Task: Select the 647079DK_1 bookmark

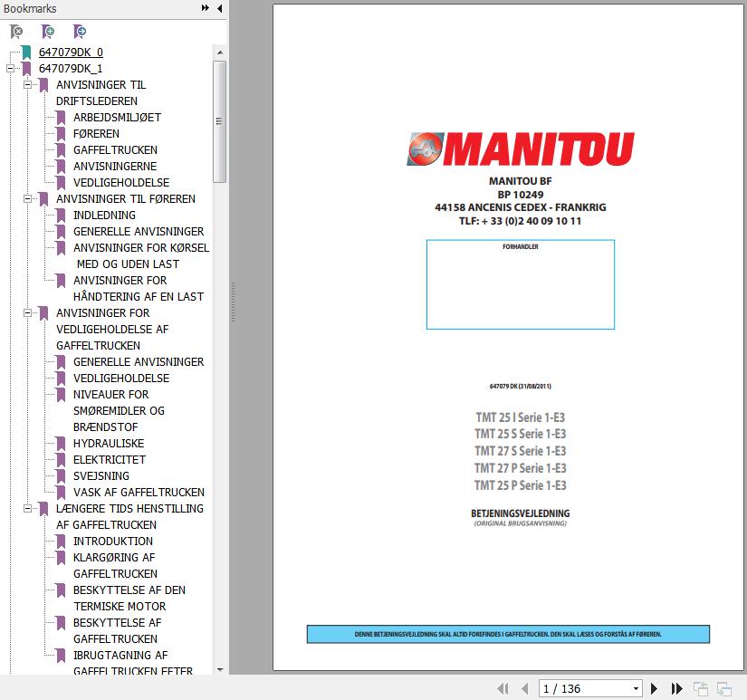Action: point(71,69)
